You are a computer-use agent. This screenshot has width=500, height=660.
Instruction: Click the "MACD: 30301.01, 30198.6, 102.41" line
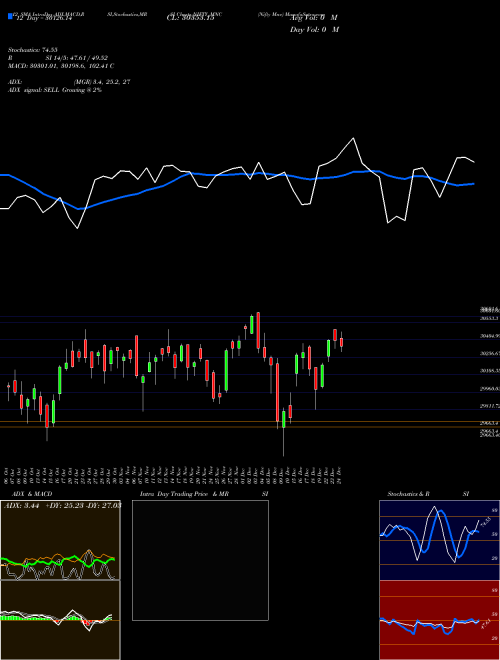(x=61, y=66)
